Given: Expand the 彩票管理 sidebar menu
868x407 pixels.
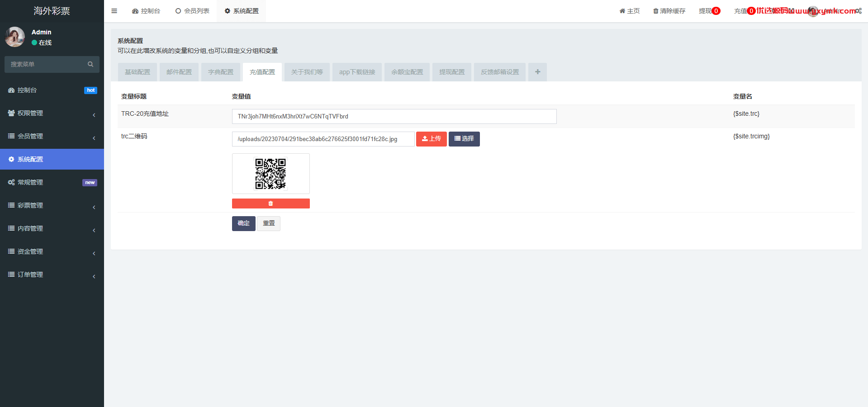Looking at the screenshot, I should [x=52, y=205].
